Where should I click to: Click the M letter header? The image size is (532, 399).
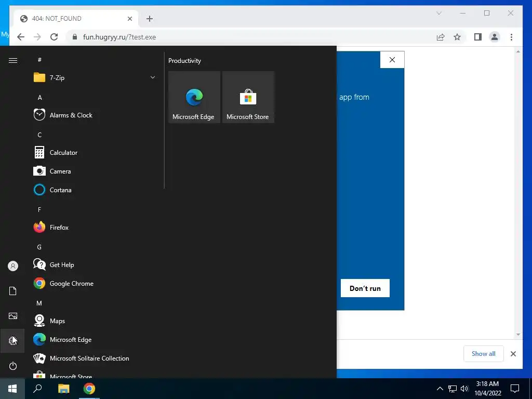click(39, 303)
